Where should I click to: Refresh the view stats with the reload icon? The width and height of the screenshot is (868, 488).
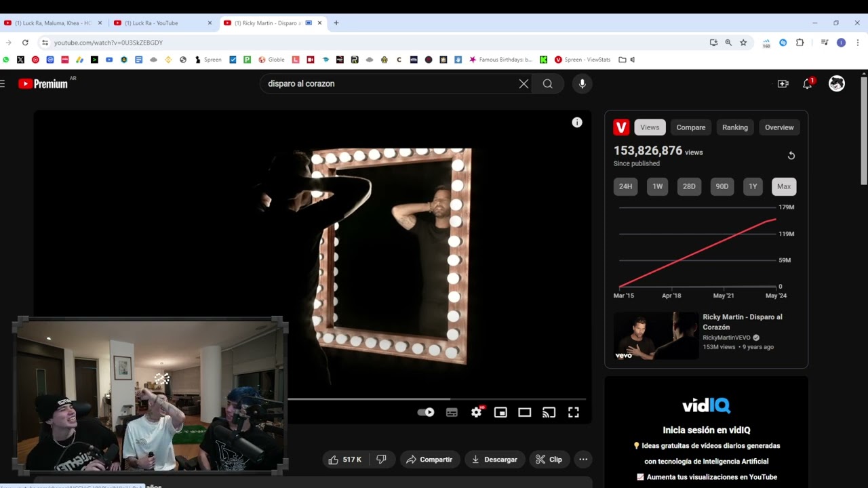click(x=791, y=156)
